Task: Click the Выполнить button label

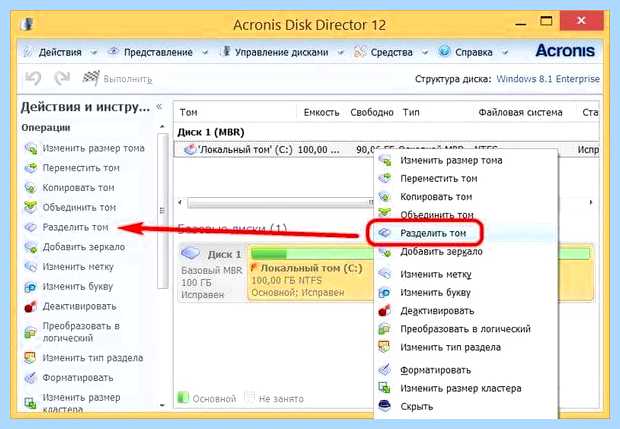Action: coord(128,79)
